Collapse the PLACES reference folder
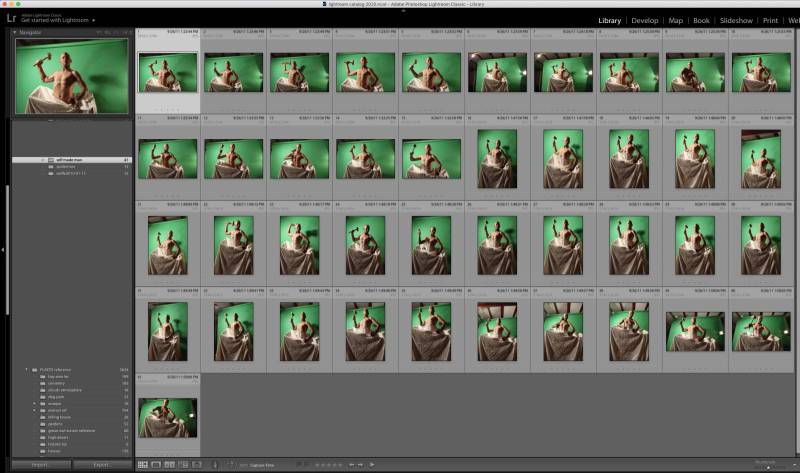The width and height of the screenshot is (800, 473). 28,369
